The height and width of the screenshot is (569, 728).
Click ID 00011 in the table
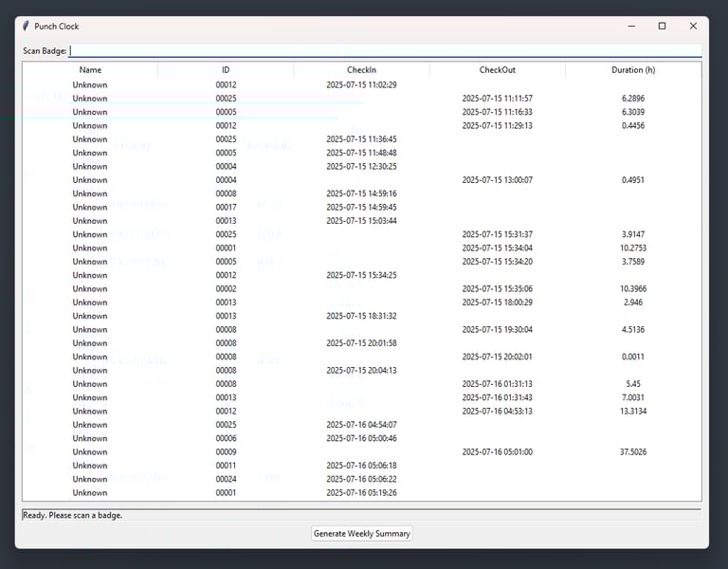226,466
